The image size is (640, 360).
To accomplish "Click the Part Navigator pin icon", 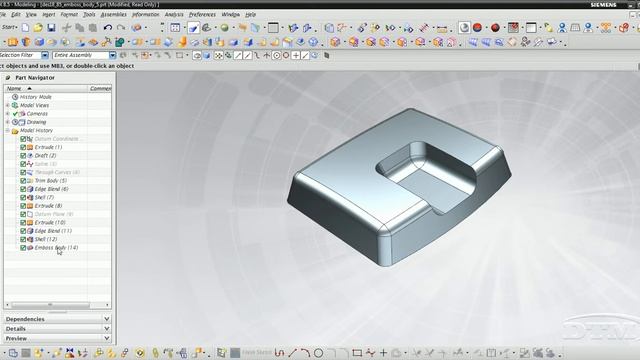I will click(7, 78).
